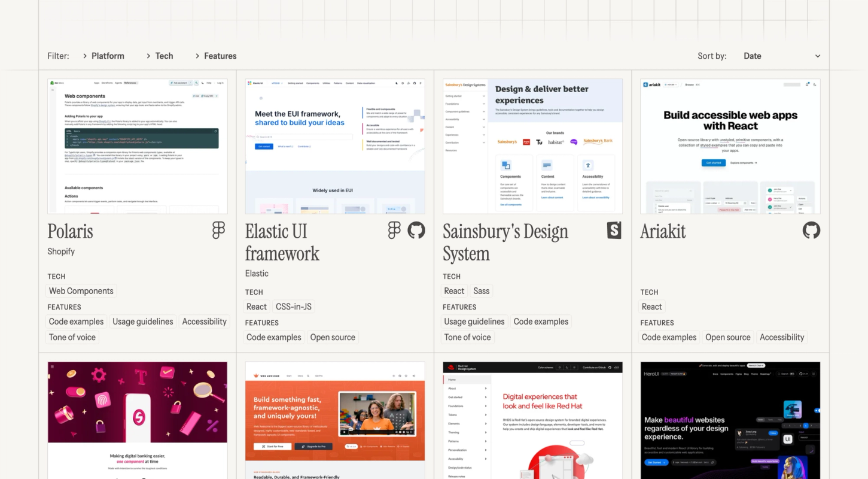Choose the Open source tag under Elastic UI

point(333,337)
